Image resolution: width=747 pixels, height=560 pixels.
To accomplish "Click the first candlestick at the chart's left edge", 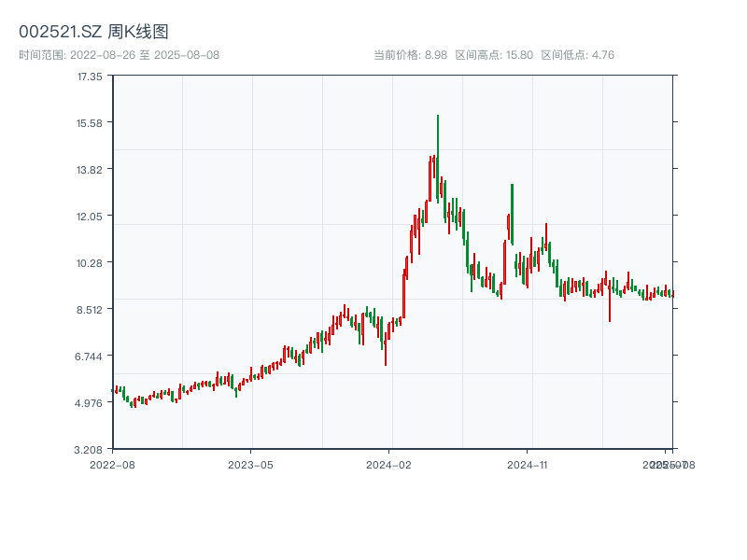I will coord(113,390).
